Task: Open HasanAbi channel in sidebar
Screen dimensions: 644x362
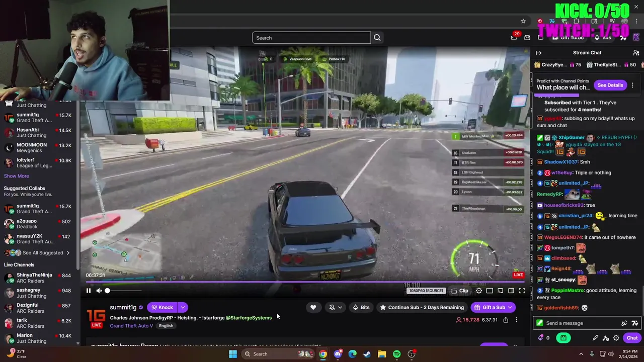Action: point(38,133)
